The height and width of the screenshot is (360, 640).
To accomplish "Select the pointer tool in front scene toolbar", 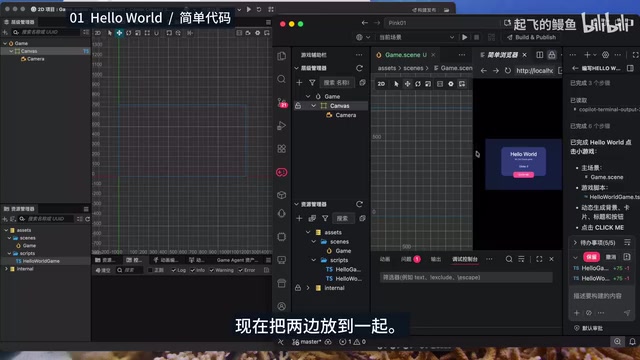I will coord(396,84).
